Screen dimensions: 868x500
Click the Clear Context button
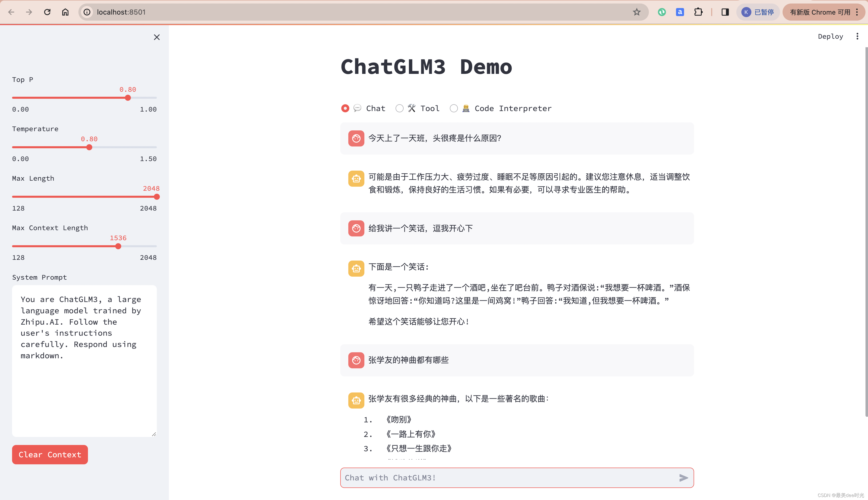pyautogui.click(x=50, y=455)
